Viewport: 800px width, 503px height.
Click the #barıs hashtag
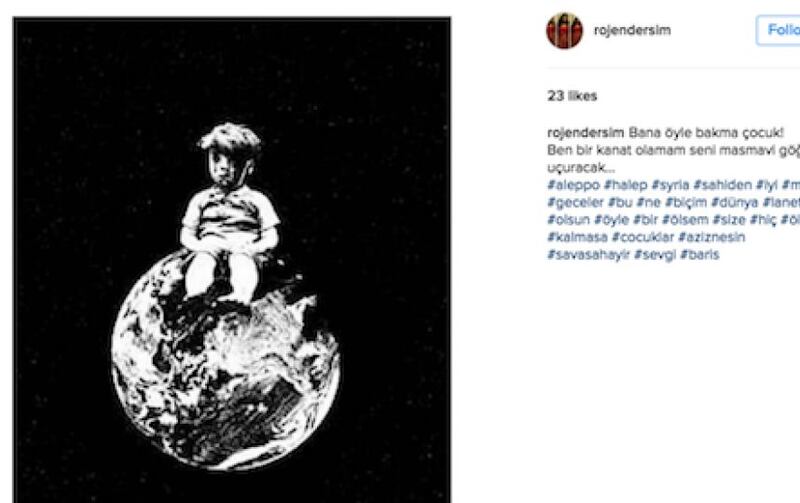point(699,254)
